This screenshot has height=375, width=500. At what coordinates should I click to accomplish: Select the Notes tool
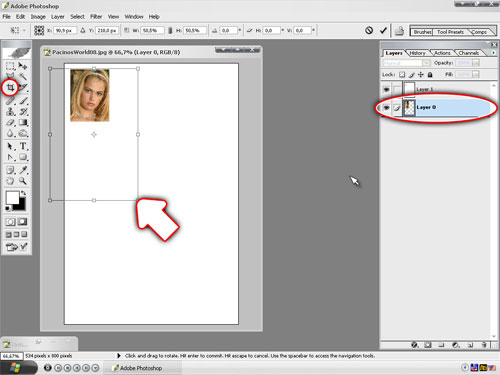[10, 170]
